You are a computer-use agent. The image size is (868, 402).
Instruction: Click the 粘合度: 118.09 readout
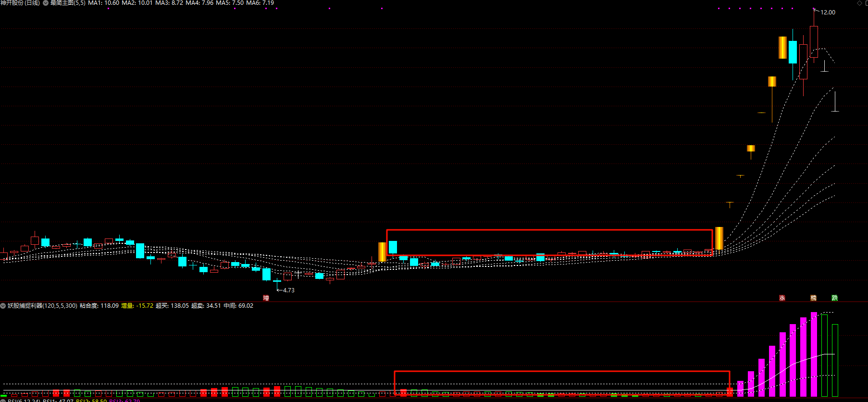click(x=99, y=306)
